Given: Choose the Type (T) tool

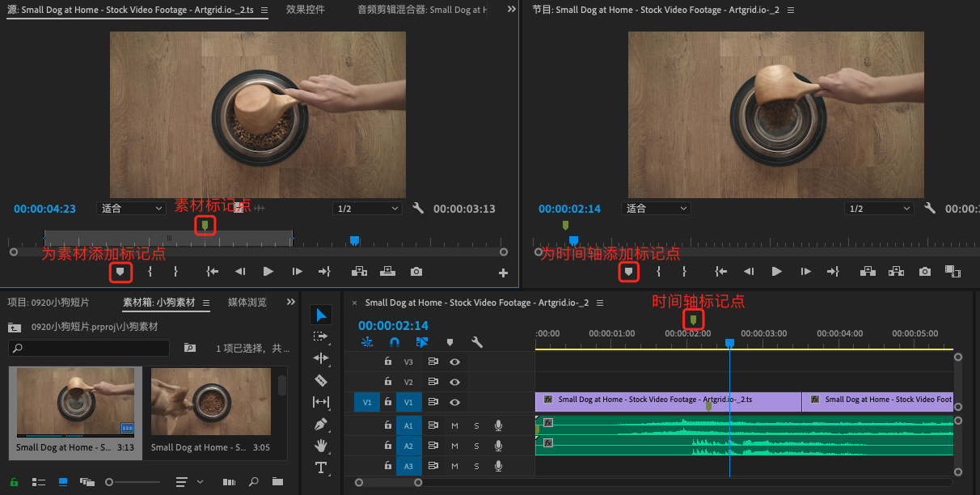Looking at the screenshot, I should [321, 467].
